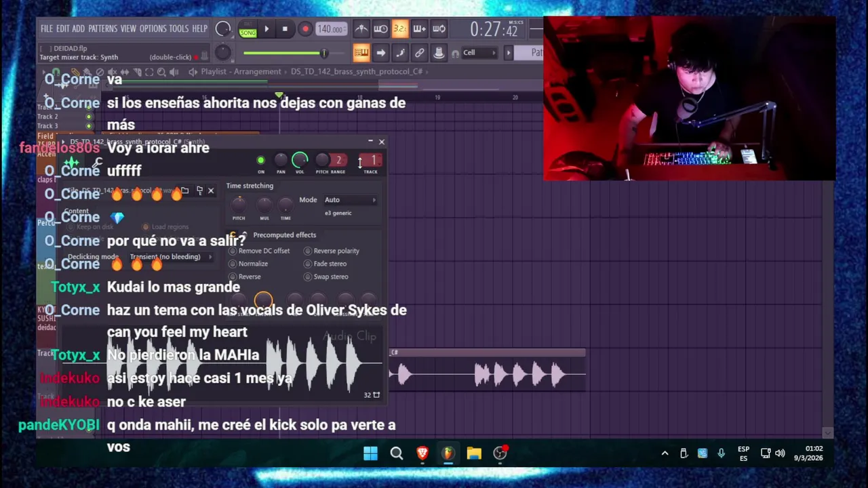Screen dimensions: 868x488
Task: Toggle Track 3 mute LED
Action: [89, 126]
